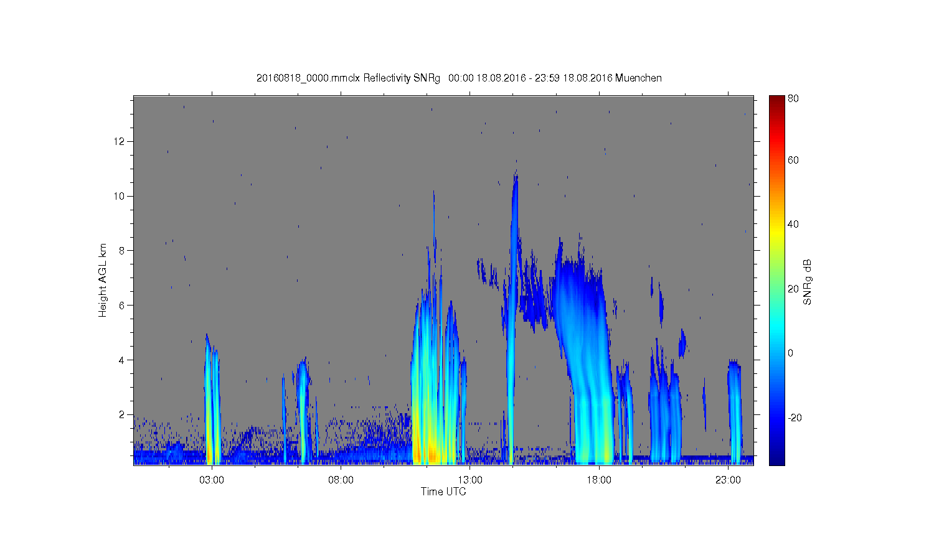Click the height axis label '10'

click(120, 196)
